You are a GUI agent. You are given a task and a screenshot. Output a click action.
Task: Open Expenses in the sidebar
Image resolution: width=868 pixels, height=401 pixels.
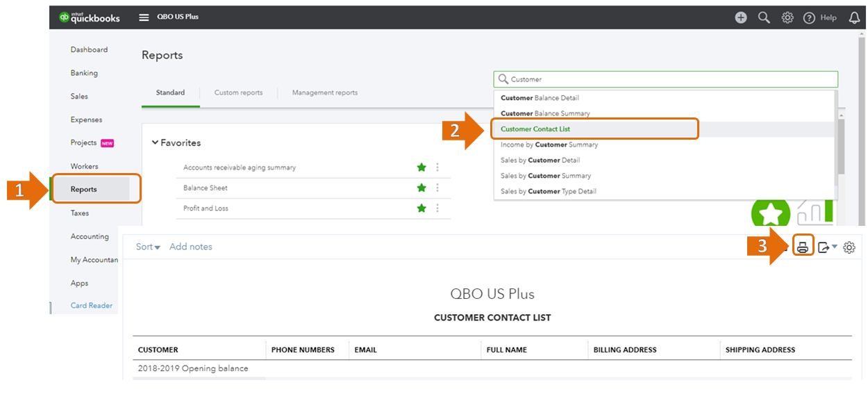coord(86,120)
